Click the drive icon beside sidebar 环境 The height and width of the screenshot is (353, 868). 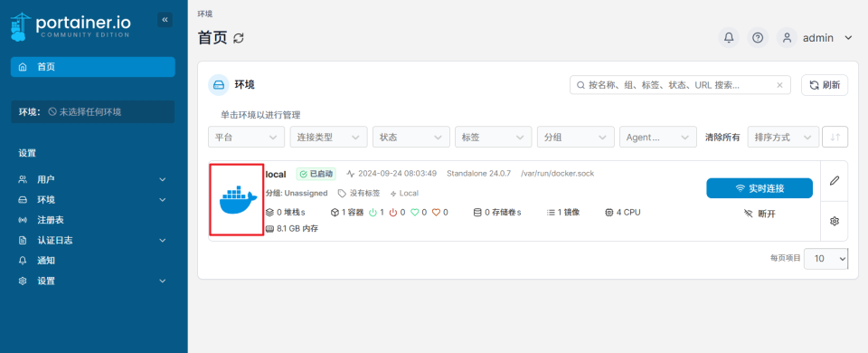point(23,200)
